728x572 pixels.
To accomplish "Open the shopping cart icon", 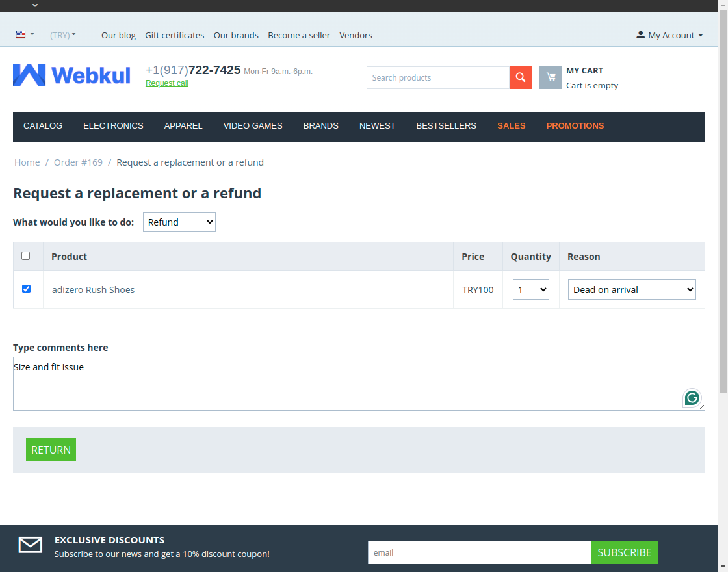I will (551, 77).
